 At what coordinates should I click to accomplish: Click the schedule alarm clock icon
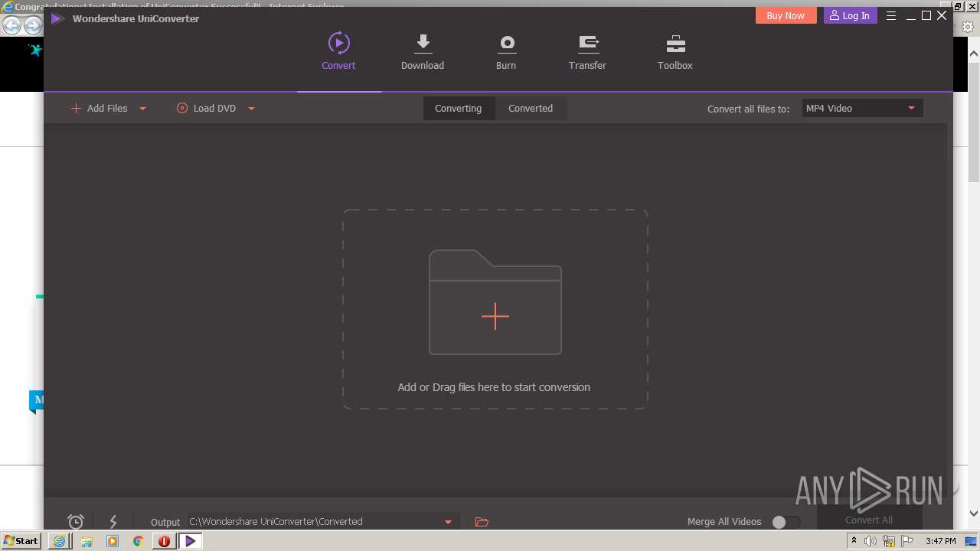(76, 522)
